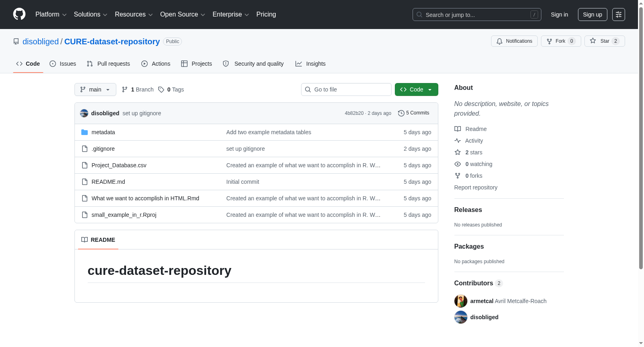Screen dimensions: 644x347
Task: Click the book icon beside Readme link
Action: (x=458, y=129)
